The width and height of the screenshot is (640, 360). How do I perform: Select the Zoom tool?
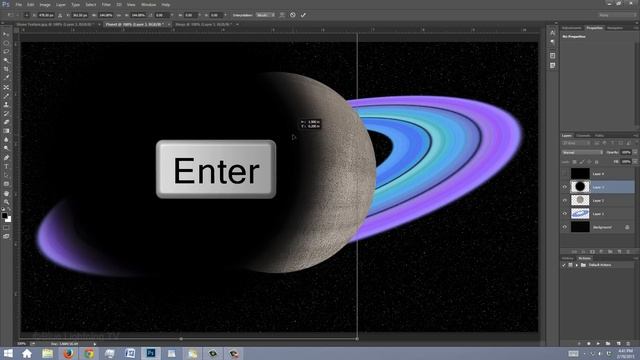6,202
